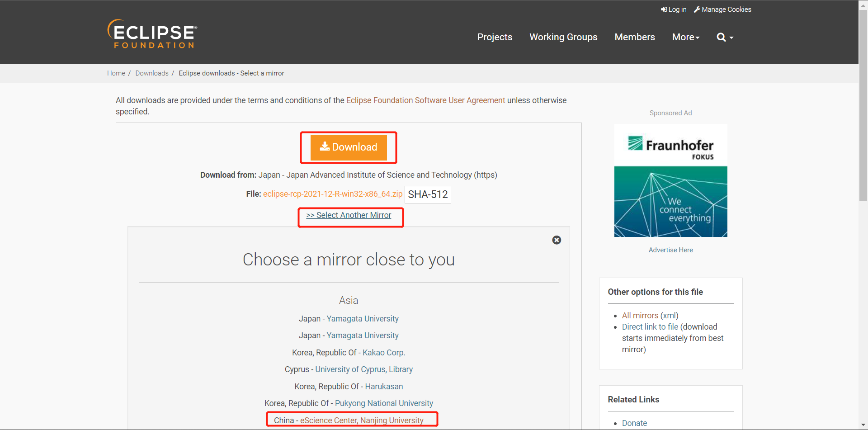Open the Donate link
The image size is (868, 430).
coord(634,423)
